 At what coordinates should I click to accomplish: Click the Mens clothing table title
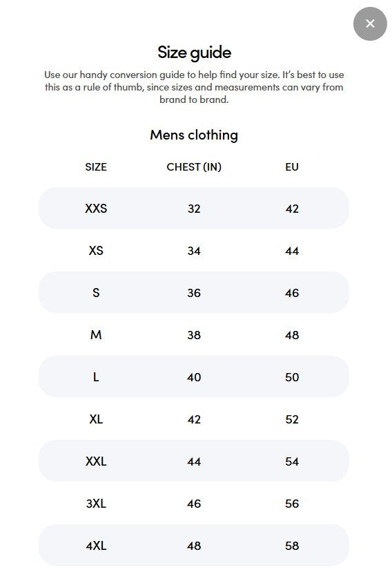(x=194, y=135)
